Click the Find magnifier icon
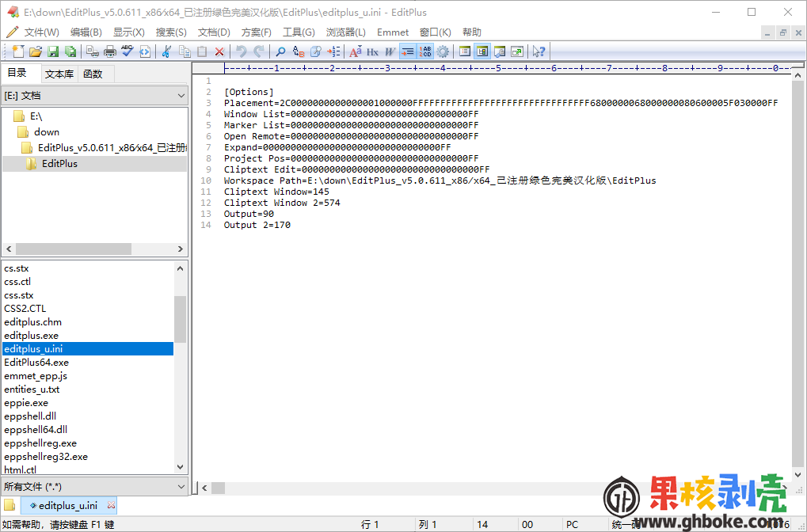The height and width of the screenshot is (532, 807). click(x=280, y=51)
